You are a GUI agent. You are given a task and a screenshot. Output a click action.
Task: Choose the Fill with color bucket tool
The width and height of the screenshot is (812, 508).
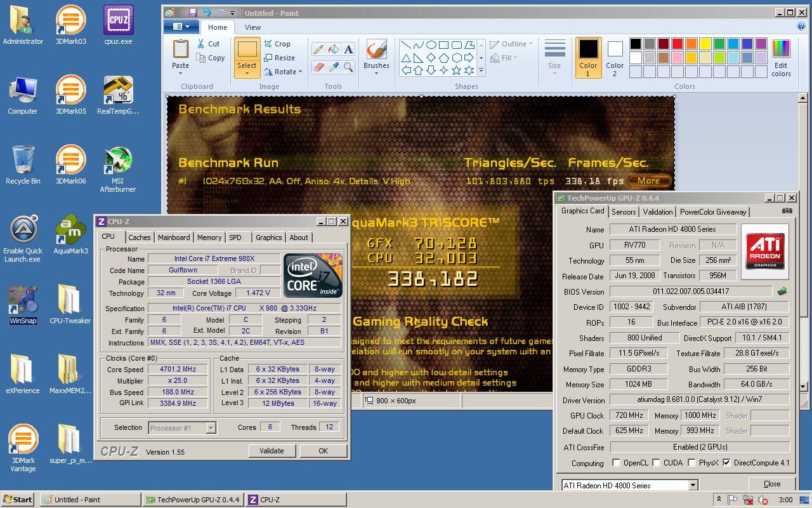point(333,50)
